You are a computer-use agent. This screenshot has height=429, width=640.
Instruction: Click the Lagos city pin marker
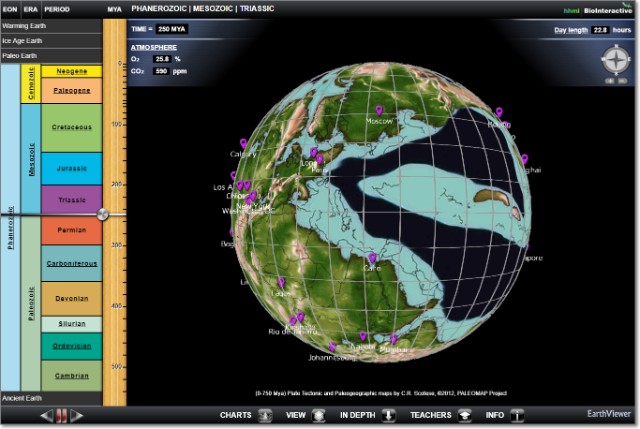pyautogui.click(x=282, y=284)
